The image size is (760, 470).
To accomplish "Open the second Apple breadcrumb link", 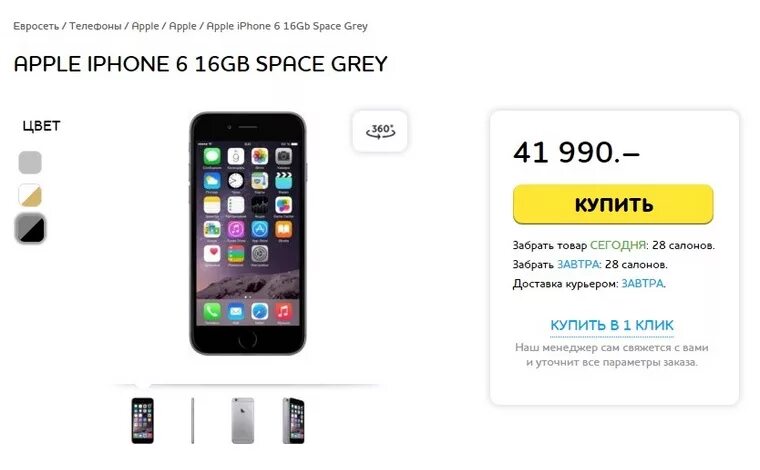I will tap(182, 26).
